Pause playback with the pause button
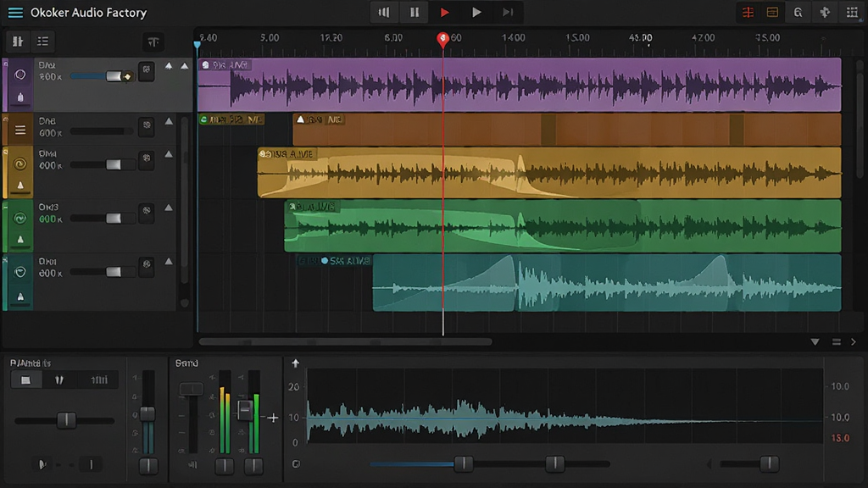Screen dimensions: 868x488 [x=414, y=12]
